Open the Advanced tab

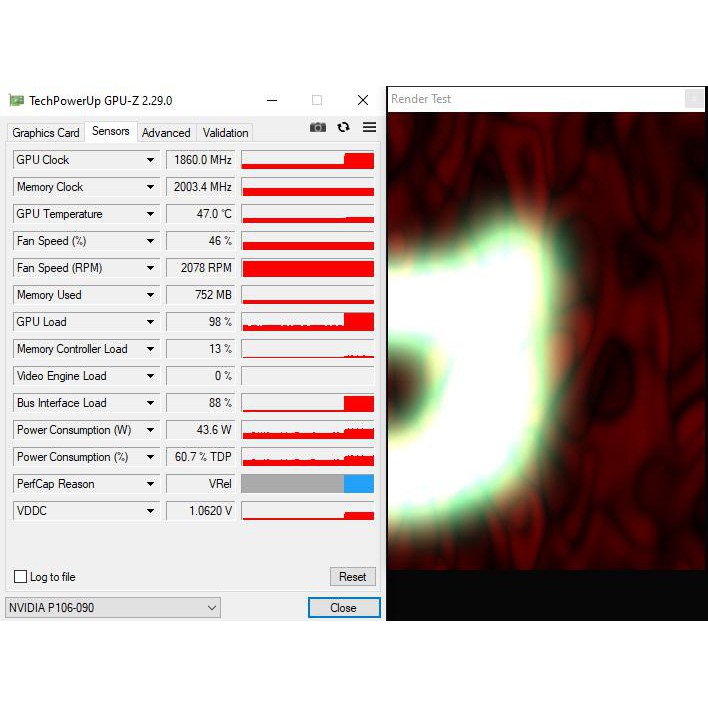point(166,133)
